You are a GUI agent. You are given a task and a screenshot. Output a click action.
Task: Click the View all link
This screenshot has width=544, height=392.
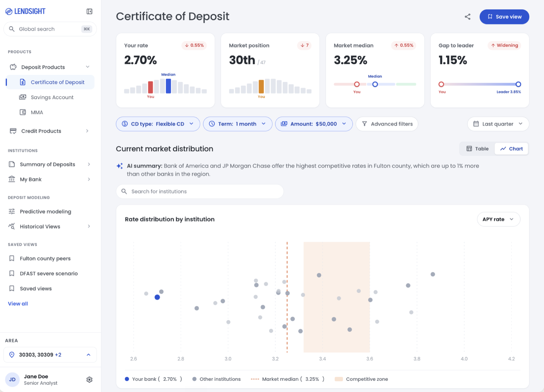(18, 304)
